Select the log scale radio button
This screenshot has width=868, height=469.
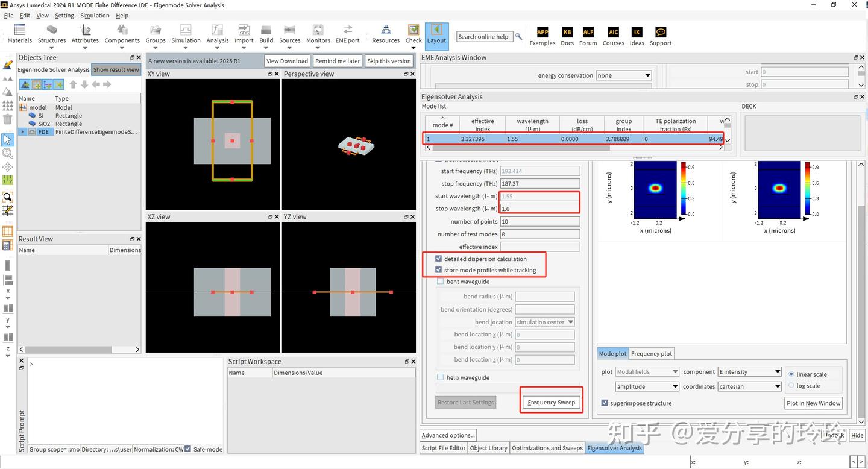click(791, 386)
